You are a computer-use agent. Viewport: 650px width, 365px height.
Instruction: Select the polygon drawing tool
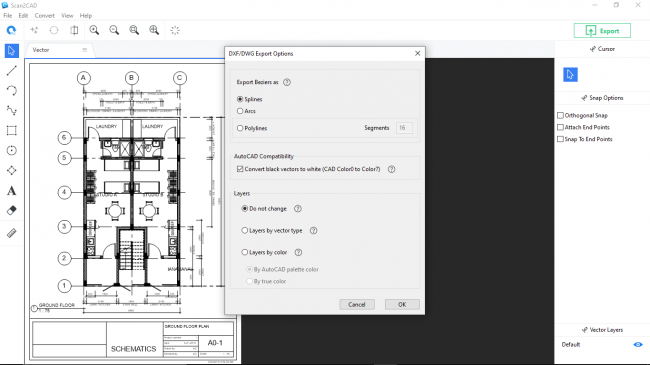tap(12, 170)
